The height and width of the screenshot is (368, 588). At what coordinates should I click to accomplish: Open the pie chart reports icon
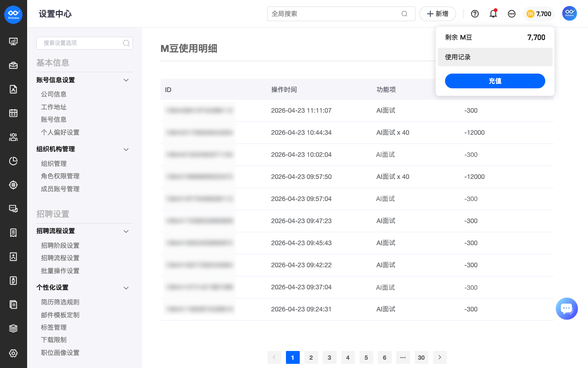click(13, 161)
